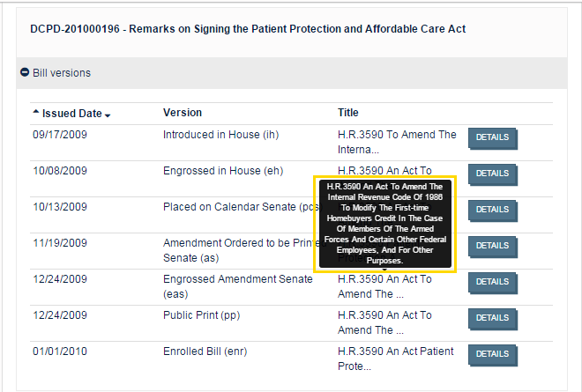Open Details for Engrossed Amendment Senate
This screenshot has width=582, height=392.
click(x=492, y=282)
